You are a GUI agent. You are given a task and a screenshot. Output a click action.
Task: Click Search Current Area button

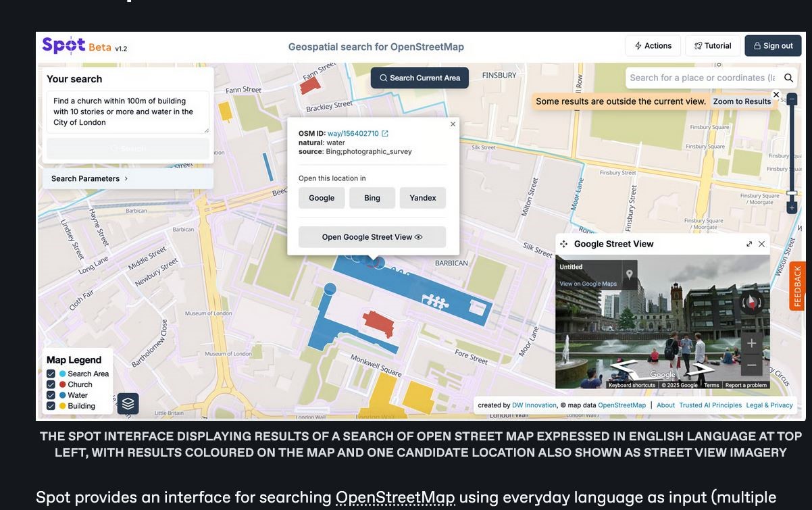(x=420, y=78)
